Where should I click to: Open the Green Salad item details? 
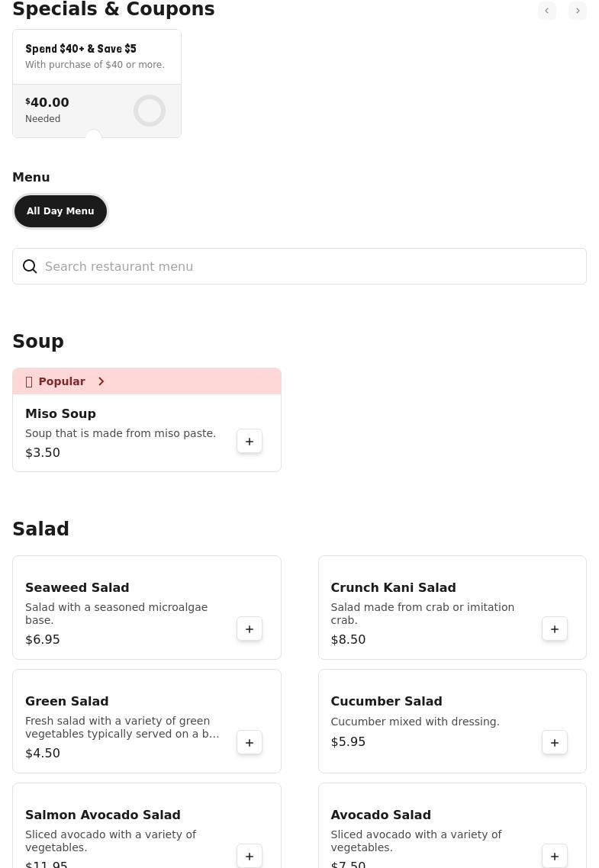pyautogui.click(x=67, y=701)
